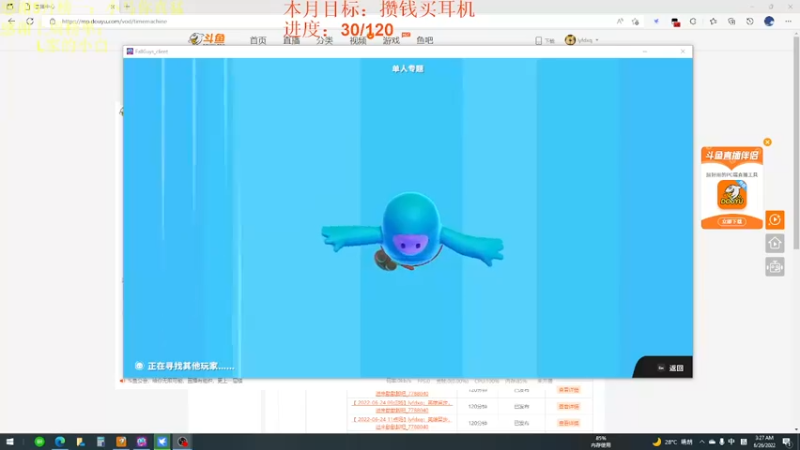Image resolution: width=800 pixels, height=450 pixels.
Task: Click the 立即下载 button in companion ad
Action: (x=732, y=221)
